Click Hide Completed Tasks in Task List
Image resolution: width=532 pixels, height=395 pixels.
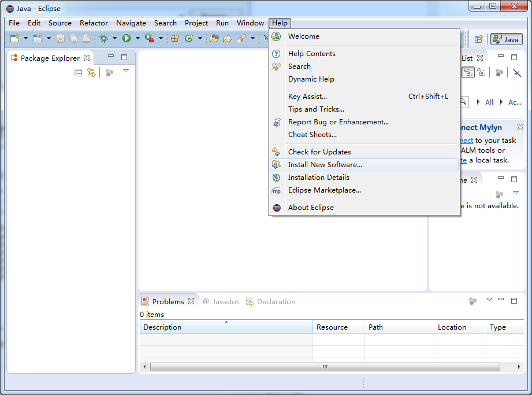click(x=517, y=73)
